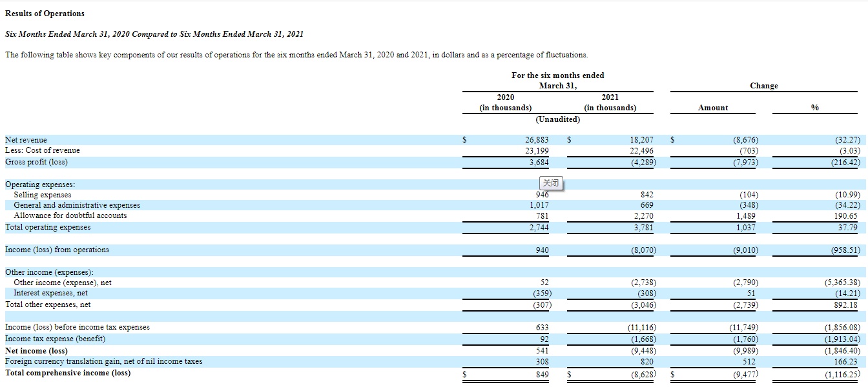Image resolution: width=868 pixels, height=387 pixels.
Task: Click the 'Gross profit (loss)' row label
Action: pyautogui.click(x=36, y=162)
